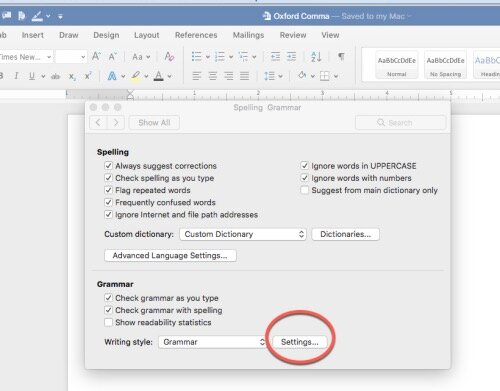Click the Dictionaries... button
Screen dimensions: 500x391
(x=345, y=234)
